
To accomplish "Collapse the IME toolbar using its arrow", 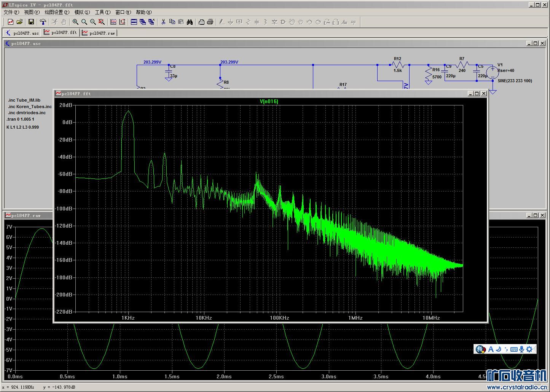I will click(534, 349).
